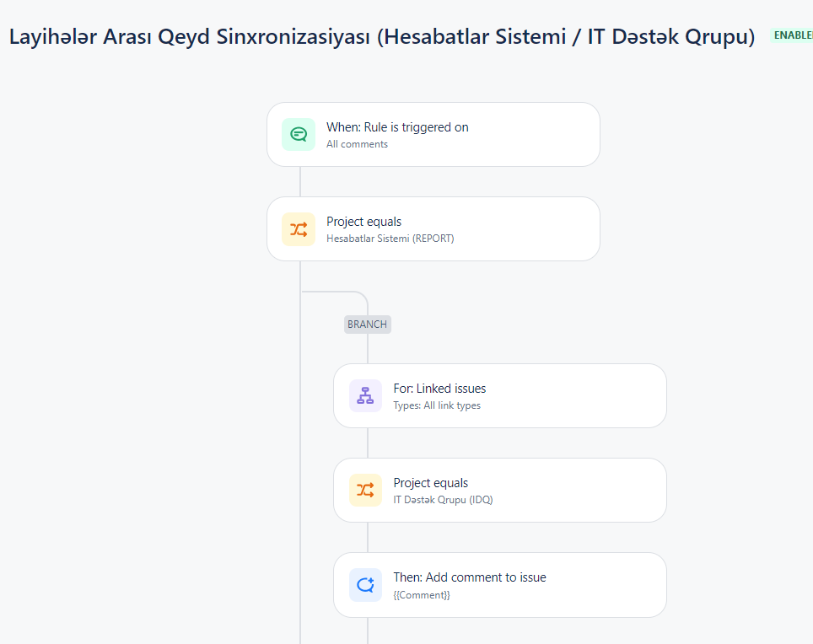Viewport: 813px width, 644px height.
Task: Click the 'IT Dəstək Qrupu (IDQ)' condition text
Action: [444, 500]
